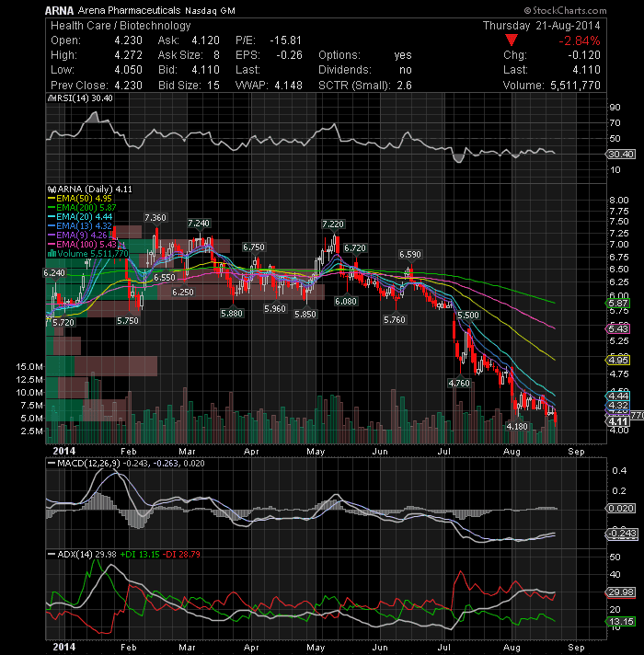Click the 0.020 MACD histogram tag
The height and width of the screenshot is (655, 644).
621,509
